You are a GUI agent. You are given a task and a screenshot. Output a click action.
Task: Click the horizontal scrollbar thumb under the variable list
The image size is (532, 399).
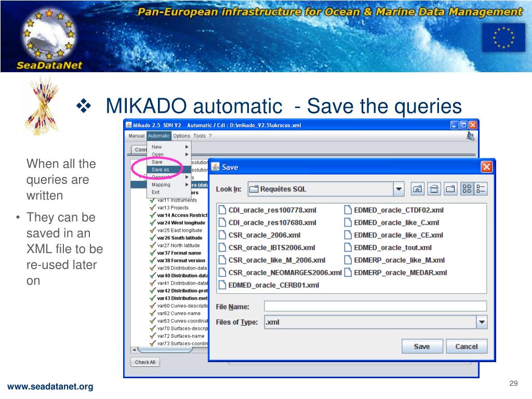(x=165, y=350)
